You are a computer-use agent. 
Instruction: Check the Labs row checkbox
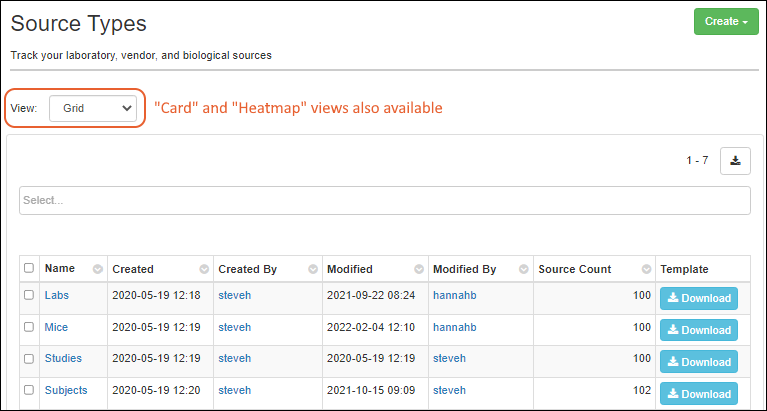click(x=29, y=296)
